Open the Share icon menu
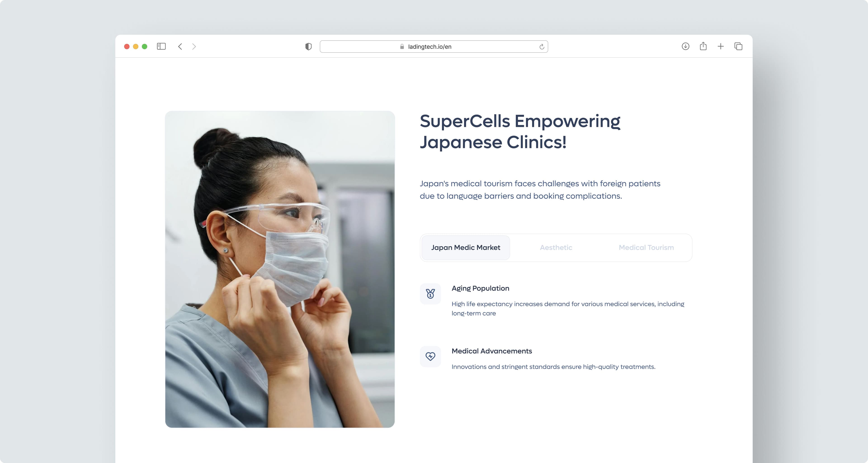This screenshot has width=868, height=463. tap(703, 46)
